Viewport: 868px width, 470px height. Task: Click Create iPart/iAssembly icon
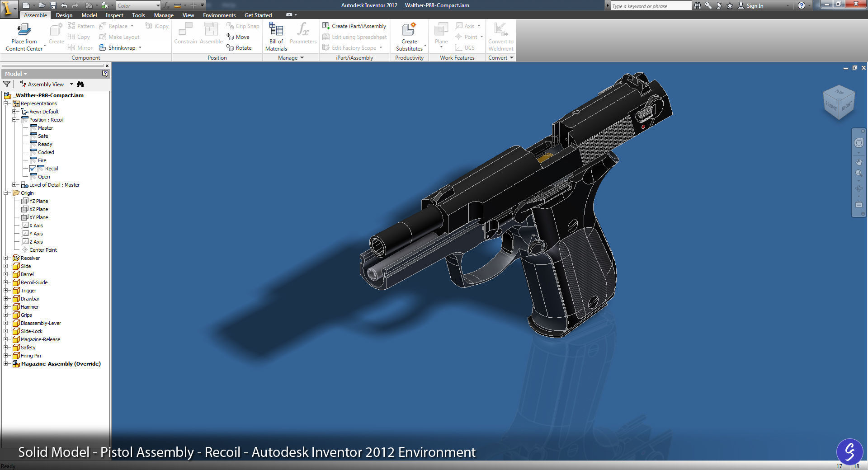pos(326,26)
